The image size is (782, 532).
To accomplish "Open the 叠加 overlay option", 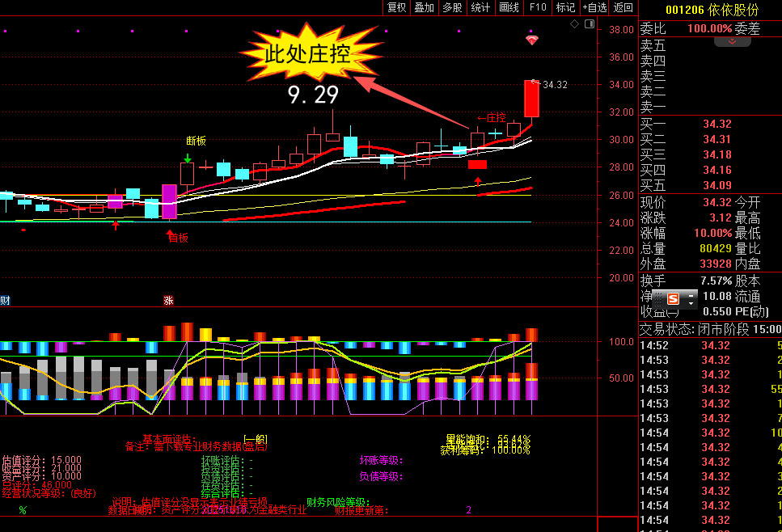I will click(424, 7).
